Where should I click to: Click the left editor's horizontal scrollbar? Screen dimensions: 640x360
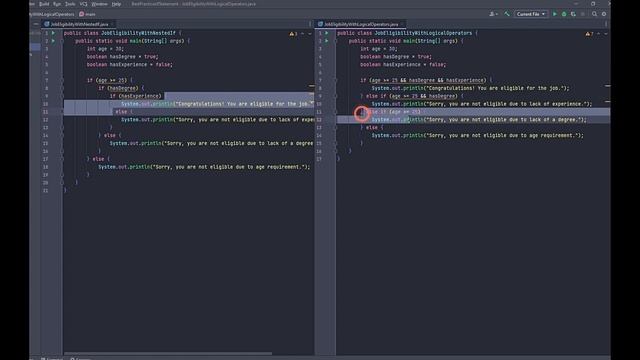coord(168,353)
